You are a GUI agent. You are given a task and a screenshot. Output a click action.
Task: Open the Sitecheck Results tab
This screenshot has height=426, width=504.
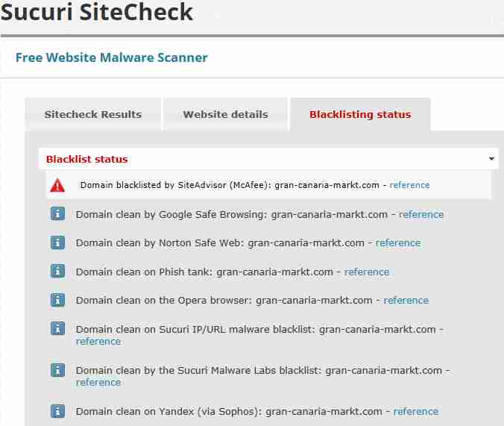[x=93, y=114]
